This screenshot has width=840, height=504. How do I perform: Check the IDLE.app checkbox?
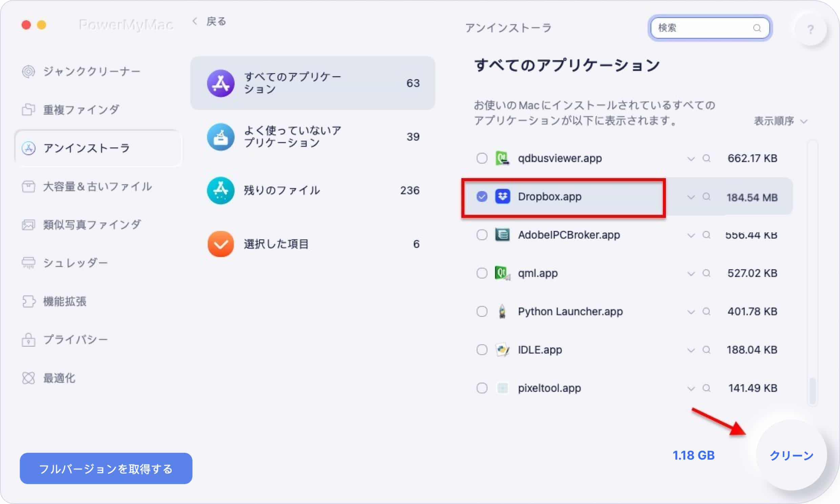(482, 350)
